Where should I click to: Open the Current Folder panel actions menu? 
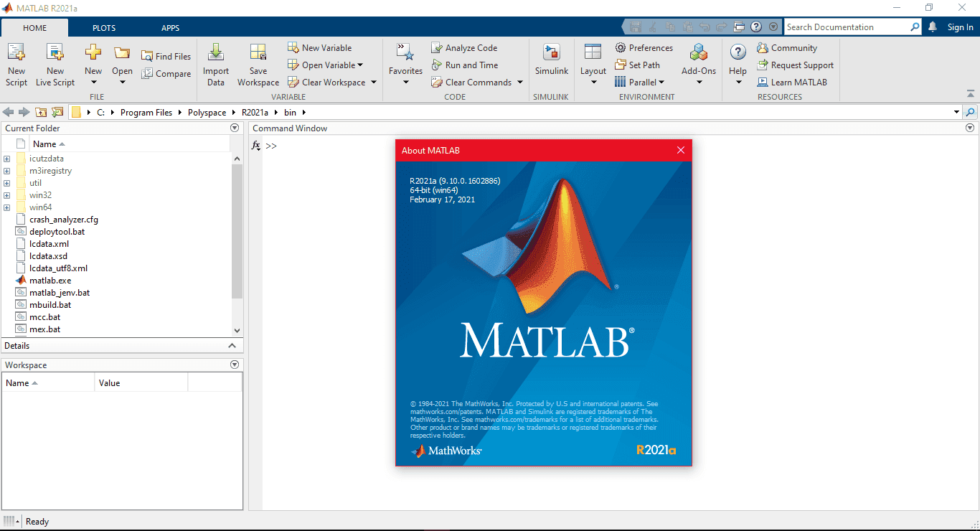coord(235,128)
